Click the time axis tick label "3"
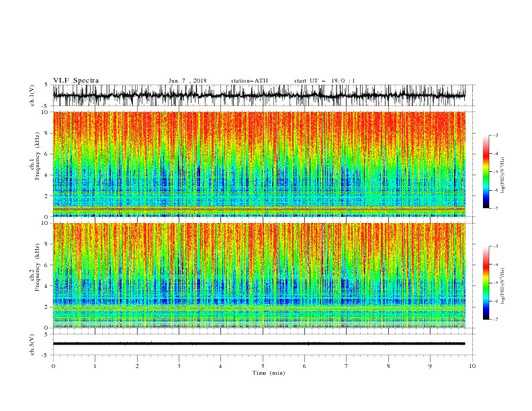Viewport: 532px width, 411px height. pyautogui.click(x=179, y=366)
